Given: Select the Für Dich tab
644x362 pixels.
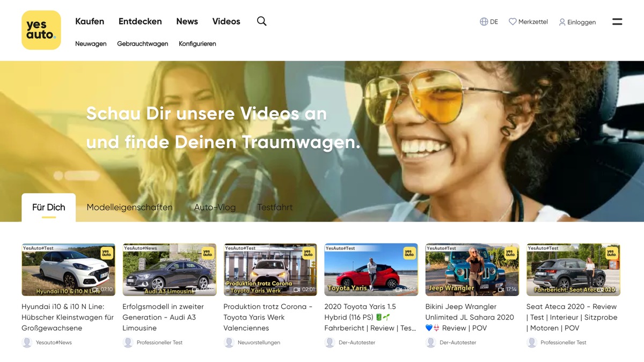Looking at the screenshot, I should [x=48, y=208].
